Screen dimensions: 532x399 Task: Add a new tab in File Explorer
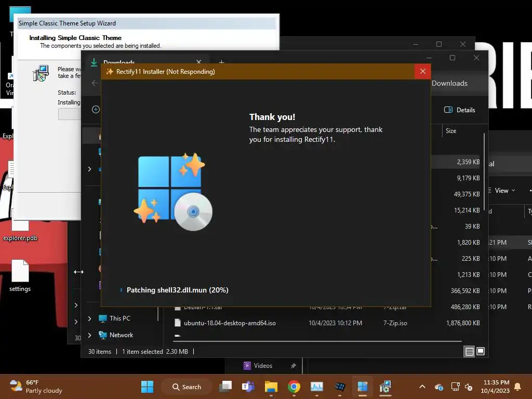pyautogui.click(x=221, y=61)
